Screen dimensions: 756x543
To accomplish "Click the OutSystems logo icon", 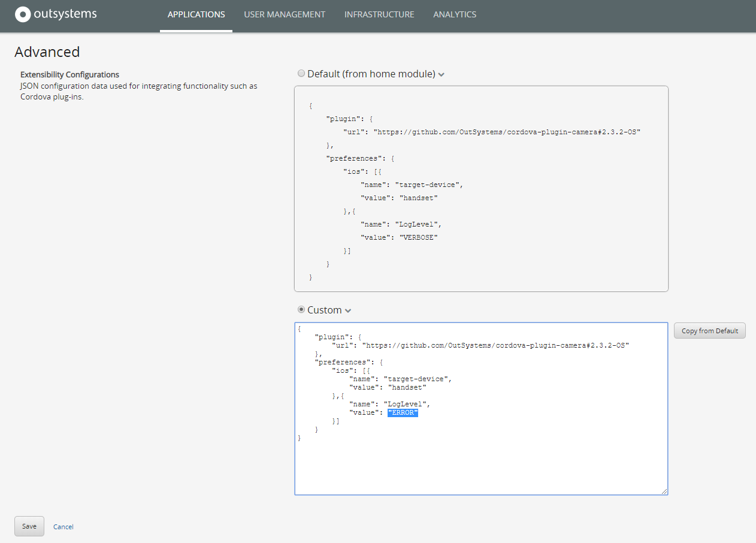I will coord(22,14).
